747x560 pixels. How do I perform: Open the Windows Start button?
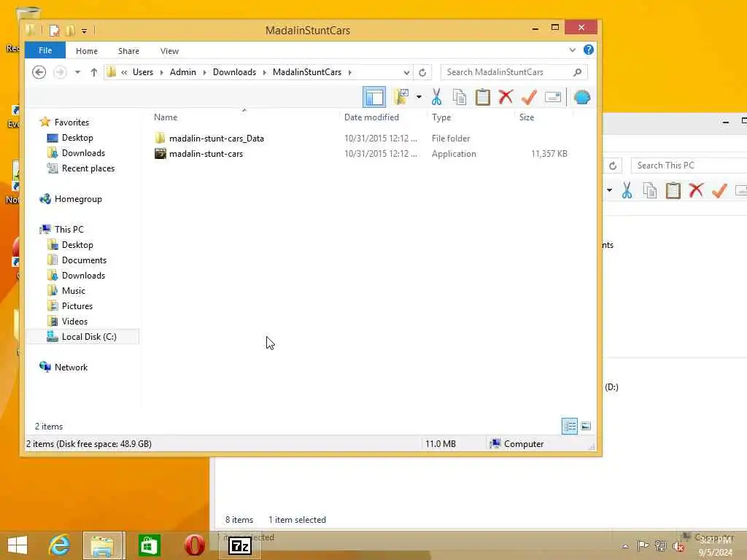18,545
